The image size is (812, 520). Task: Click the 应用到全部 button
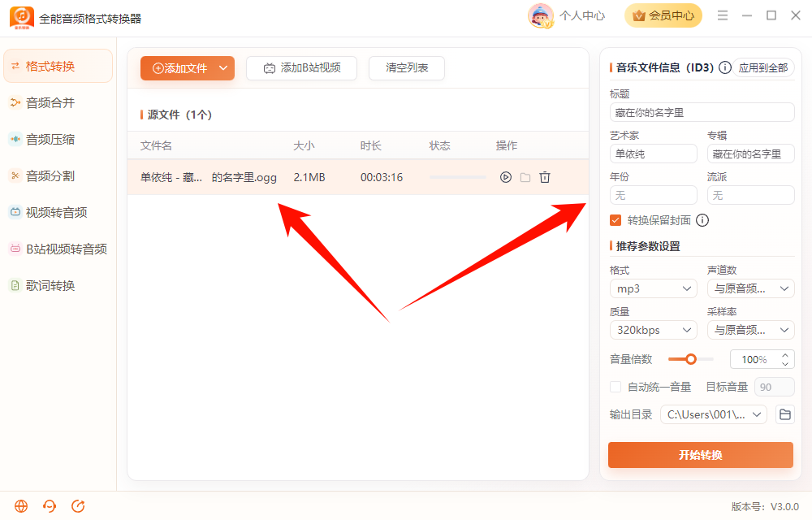click(x=763, y=67)
